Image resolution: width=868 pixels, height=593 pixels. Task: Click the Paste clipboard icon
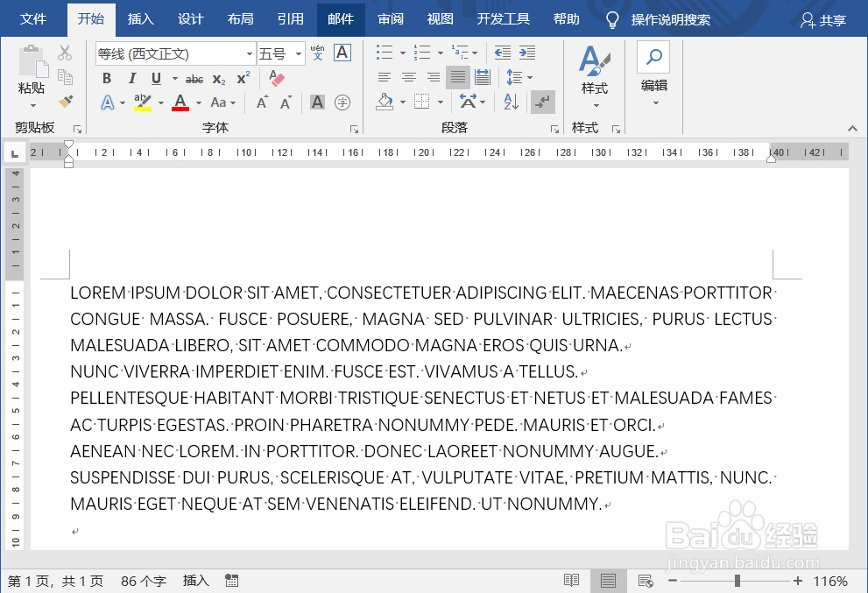(32, 61)
